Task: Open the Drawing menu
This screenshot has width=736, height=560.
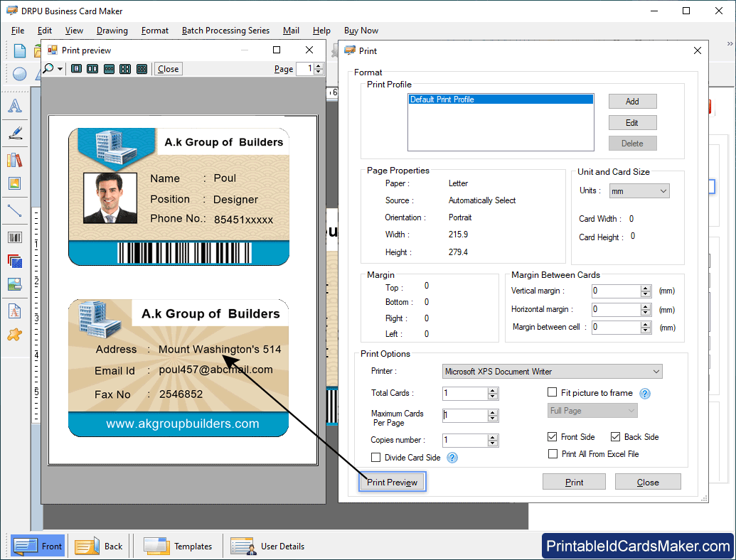Action: [112, 31]
